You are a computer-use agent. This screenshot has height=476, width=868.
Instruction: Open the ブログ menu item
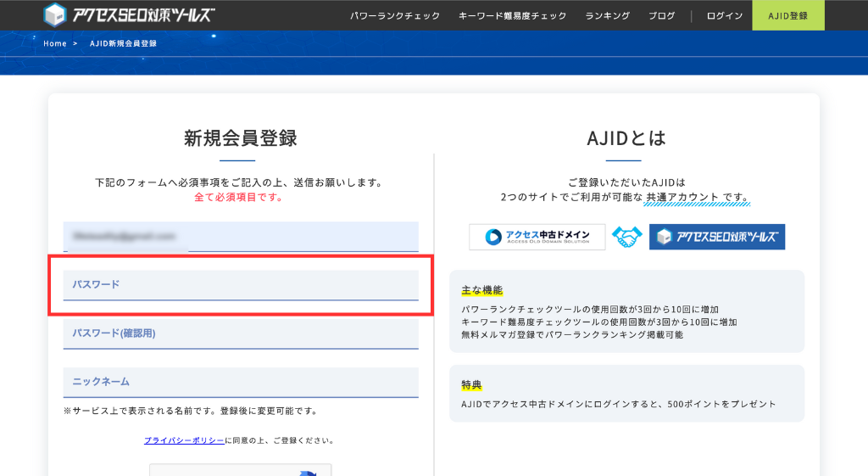(661, 15)
